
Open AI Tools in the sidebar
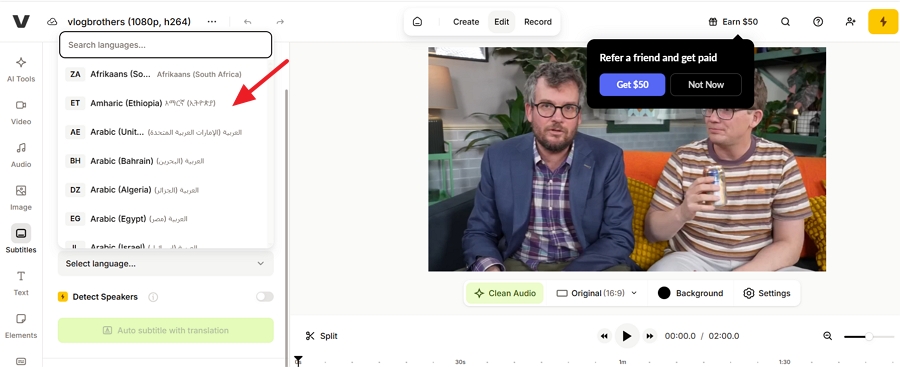click(21, 69)
